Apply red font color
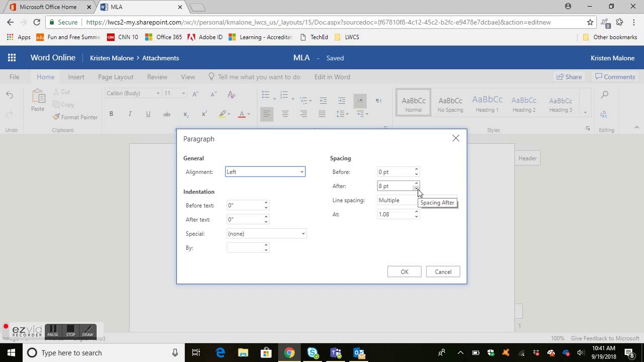Viewport: 644px width, 362px height. point(242,114)
